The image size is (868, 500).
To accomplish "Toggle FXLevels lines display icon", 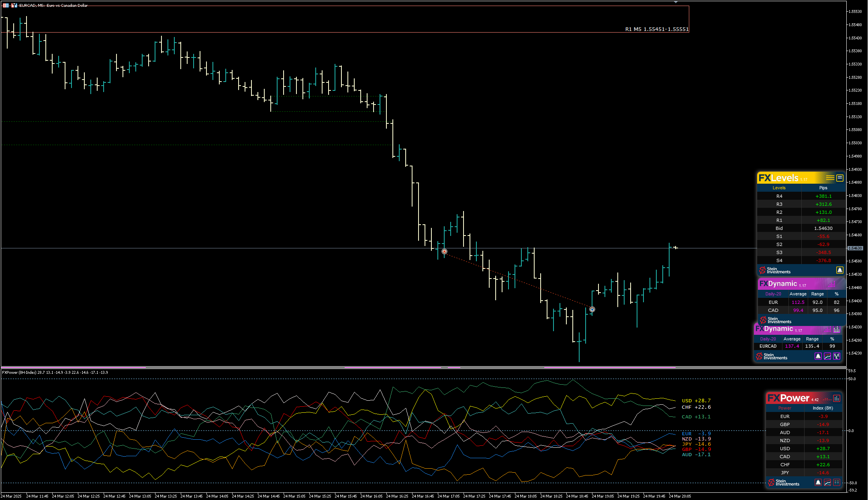I will click(x=830, y=178).
